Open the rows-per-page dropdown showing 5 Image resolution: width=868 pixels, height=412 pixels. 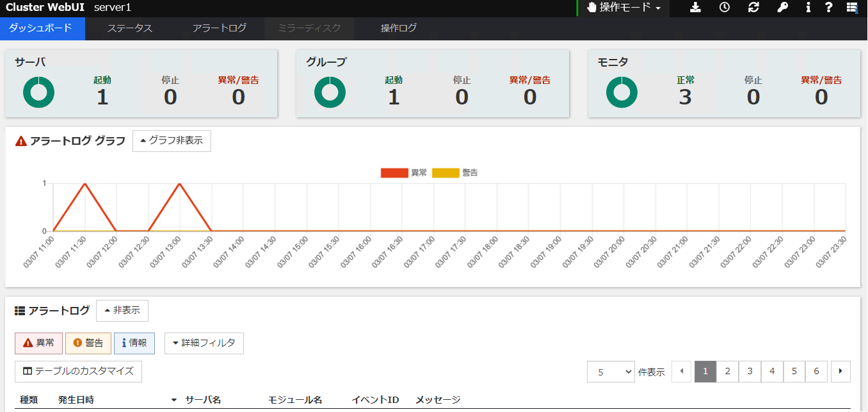tap(611, 372)
